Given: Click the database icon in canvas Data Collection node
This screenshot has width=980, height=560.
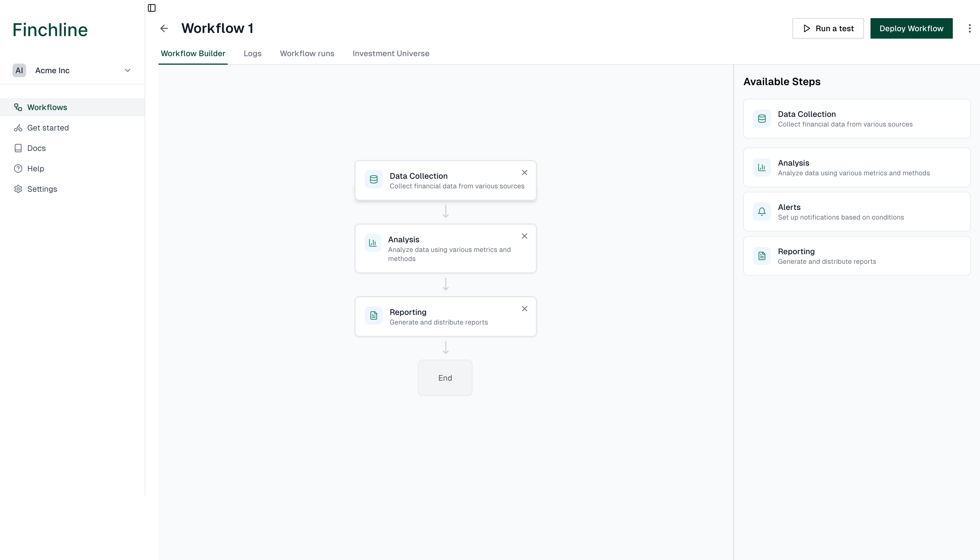Looking at the screenshot, I should pos(373,179).
